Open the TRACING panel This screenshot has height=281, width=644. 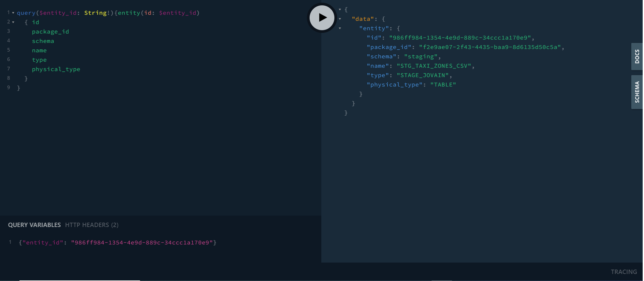click(624, 272)
